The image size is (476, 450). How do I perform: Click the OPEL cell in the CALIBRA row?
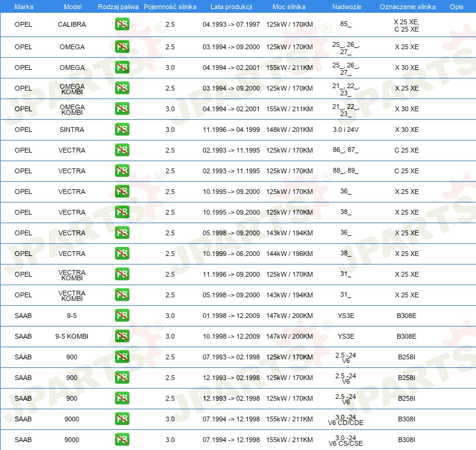click(23, 24)
